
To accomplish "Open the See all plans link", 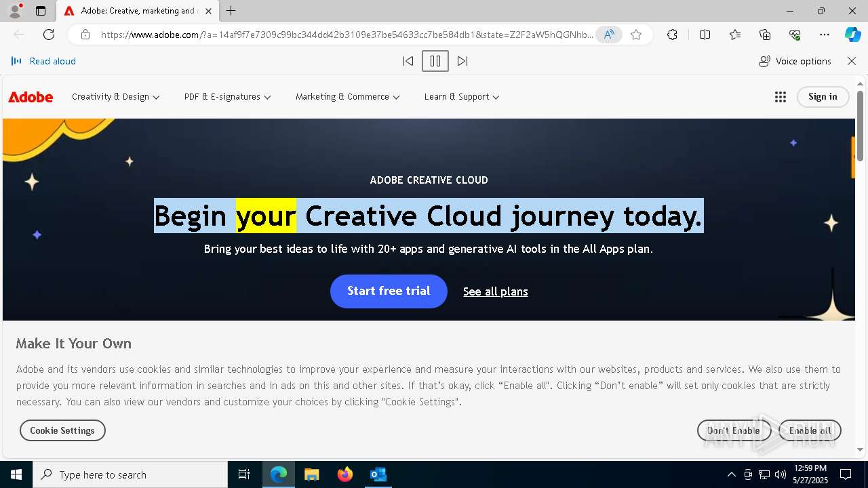I will pos(496,291).
